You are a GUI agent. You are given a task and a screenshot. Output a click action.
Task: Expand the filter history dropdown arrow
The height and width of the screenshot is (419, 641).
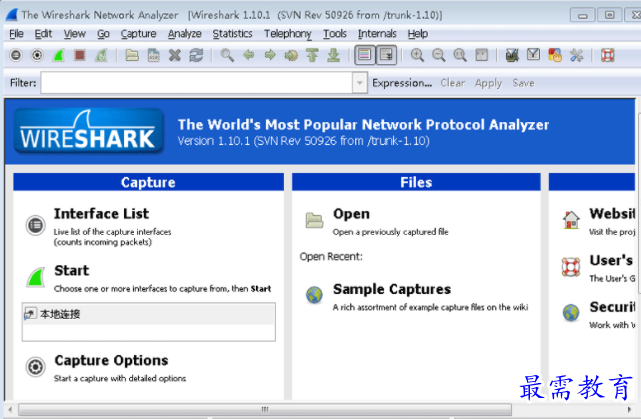pyautogui.click(x=360, y=83)
